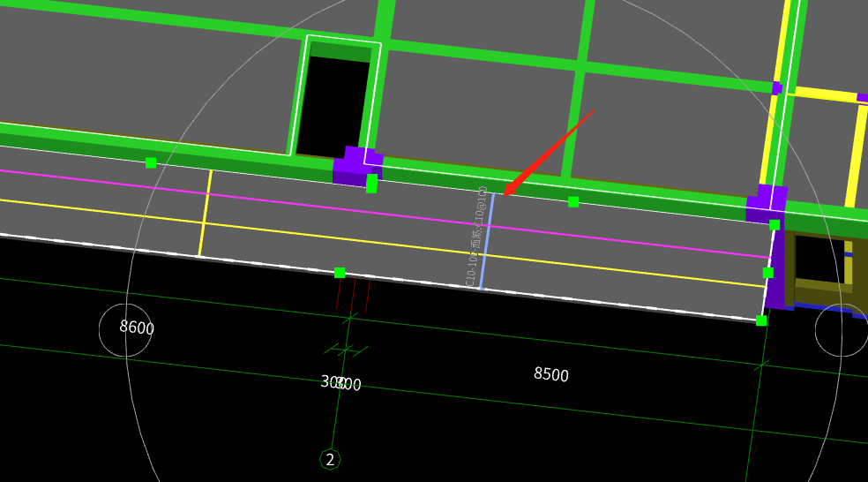Click the 8600 dimension text
This screenshot has height=482, width=868.
point(137,327)
